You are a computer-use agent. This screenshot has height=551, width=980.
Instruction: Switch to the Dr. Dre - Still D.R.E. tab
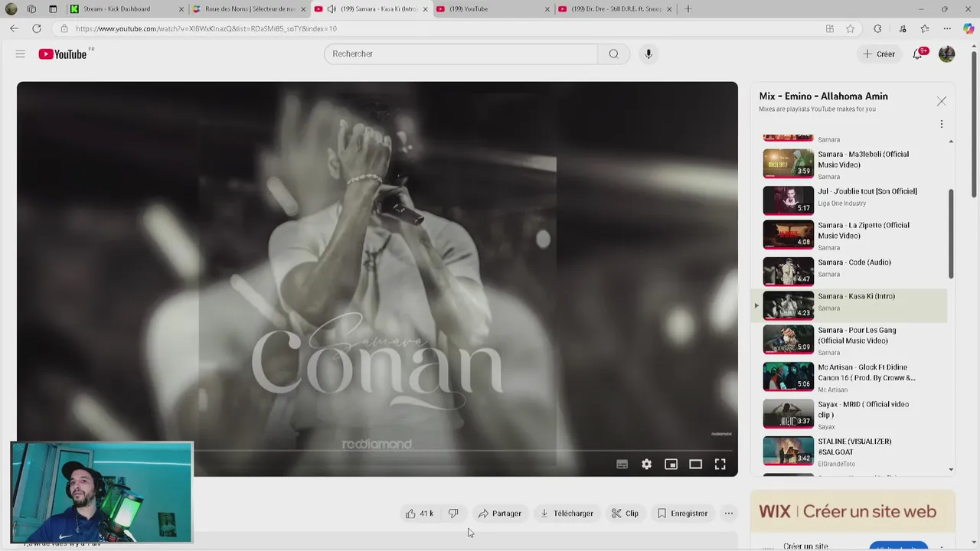click(616, 9)
